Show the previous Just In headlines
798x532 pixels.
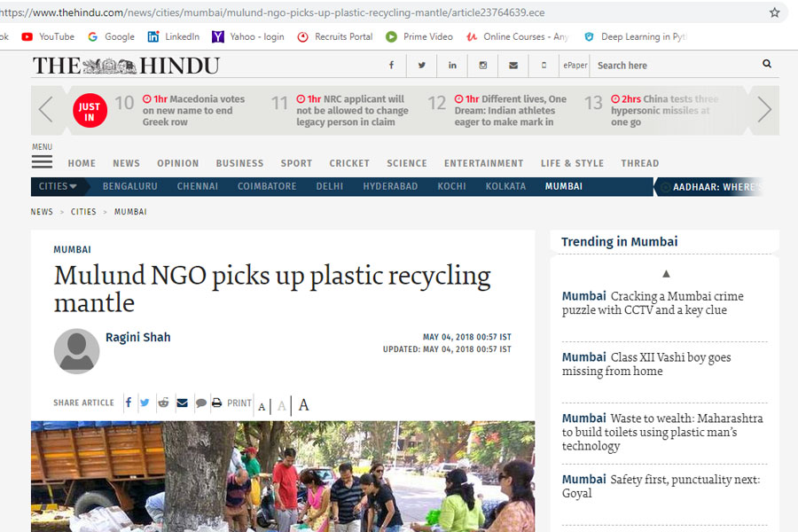coord(46,109)
